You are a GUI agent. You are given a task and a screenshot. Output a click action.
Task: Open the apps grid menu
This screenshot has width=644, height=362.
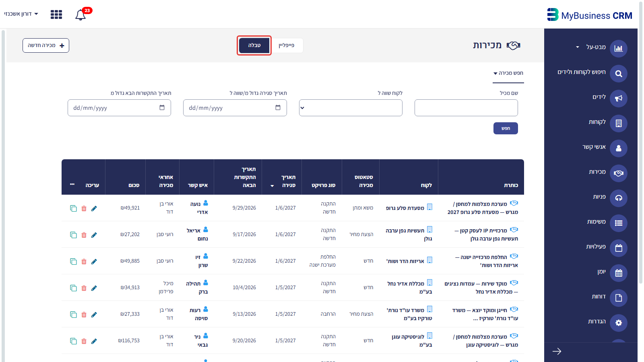(x=56, y=14)
